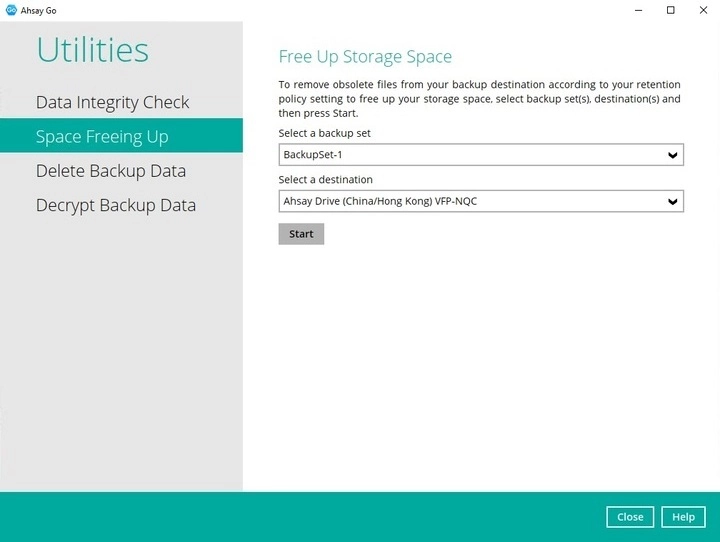
Task: Open the Data Integrity Check section
Action: 112,102
